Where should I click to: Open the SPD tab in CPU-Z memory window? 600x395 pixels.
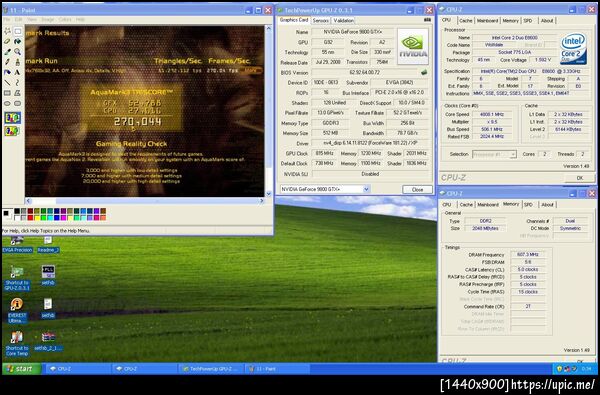click(x=528, y=204)
